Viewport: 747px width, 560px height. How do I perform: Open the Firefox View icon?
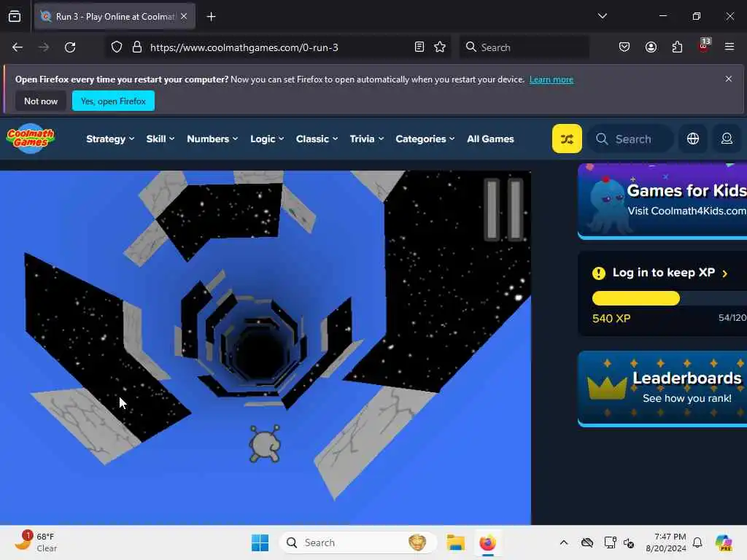click(15, 17)
